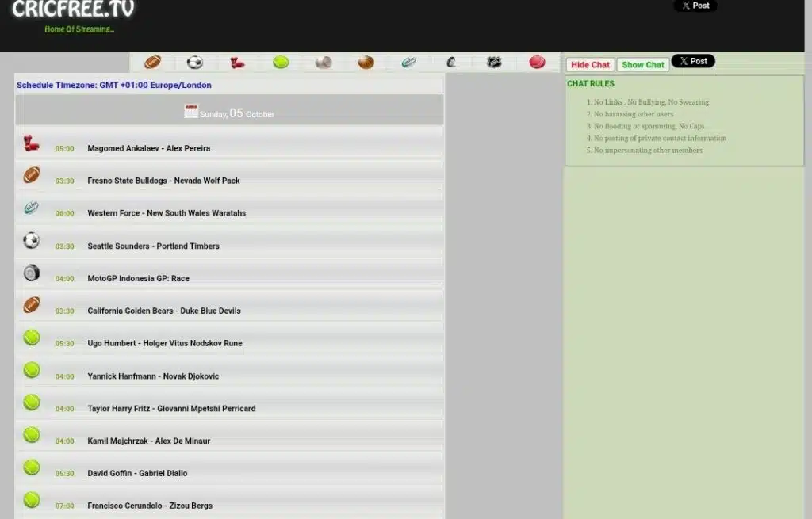Open the rugby ball category icon
The image size is (812, 519).
[408, 62]
